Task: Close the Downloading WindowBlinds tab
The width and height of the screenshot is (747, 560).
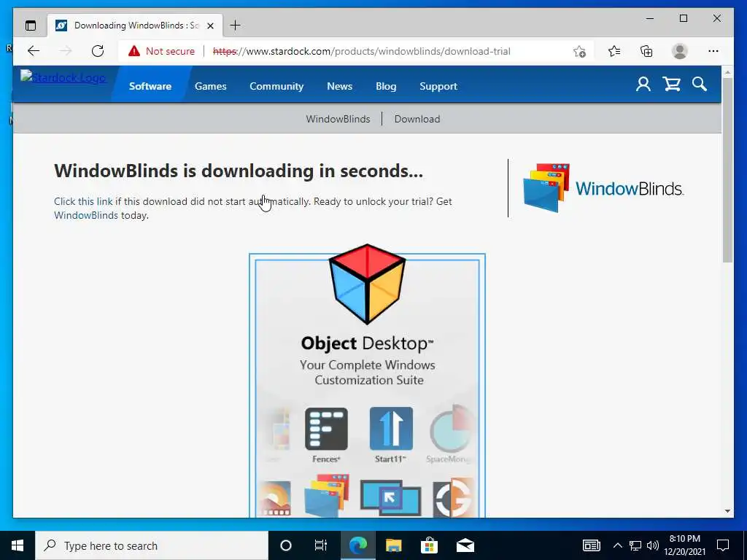Action: (x=210, y=26)
